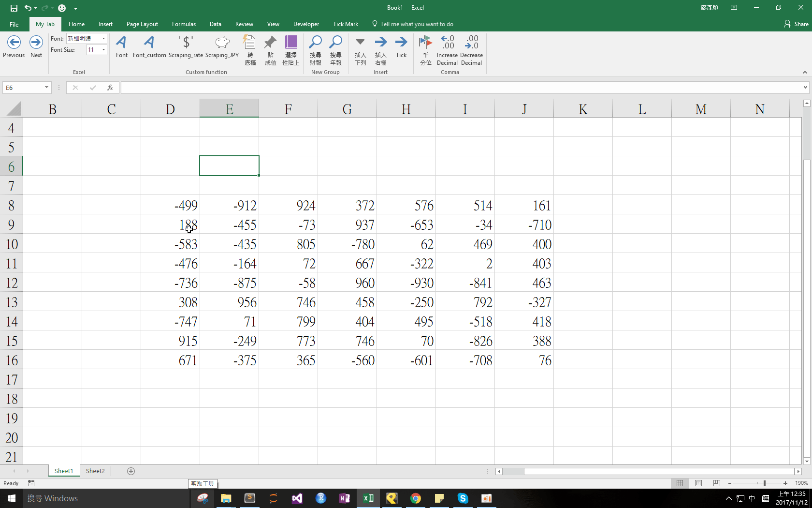
Task: Click the Next arrow icon
Action: tap(36, 43)
